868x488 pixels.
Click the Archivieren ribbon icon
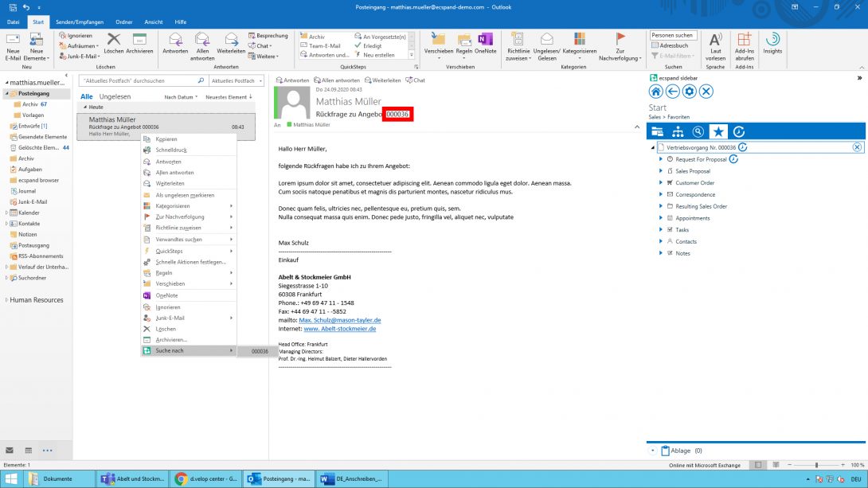click(x=139, y=43)
